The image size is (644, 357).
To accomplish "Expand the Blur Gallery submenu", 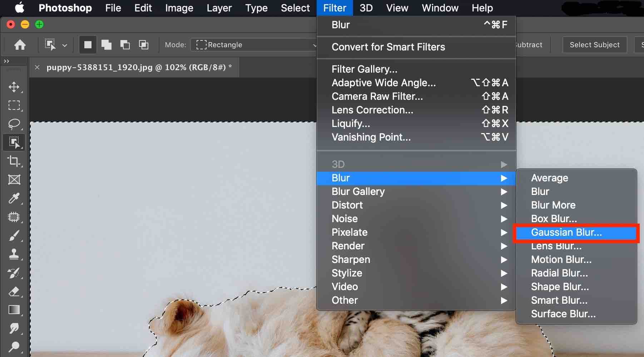I will [416, 191].
